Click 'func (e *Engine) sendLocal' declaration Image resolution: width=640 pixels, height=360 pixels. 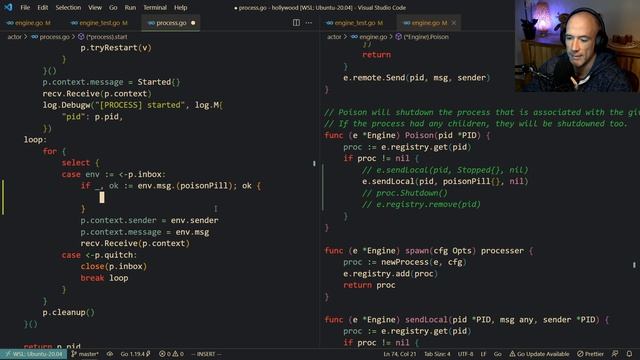467,320
